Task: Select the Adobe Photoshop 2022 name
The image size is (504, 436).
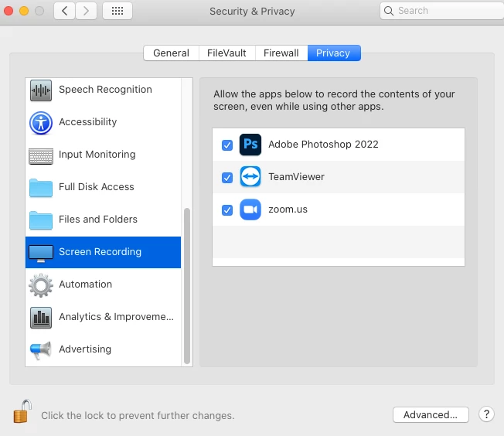Action: click(323, 145)
